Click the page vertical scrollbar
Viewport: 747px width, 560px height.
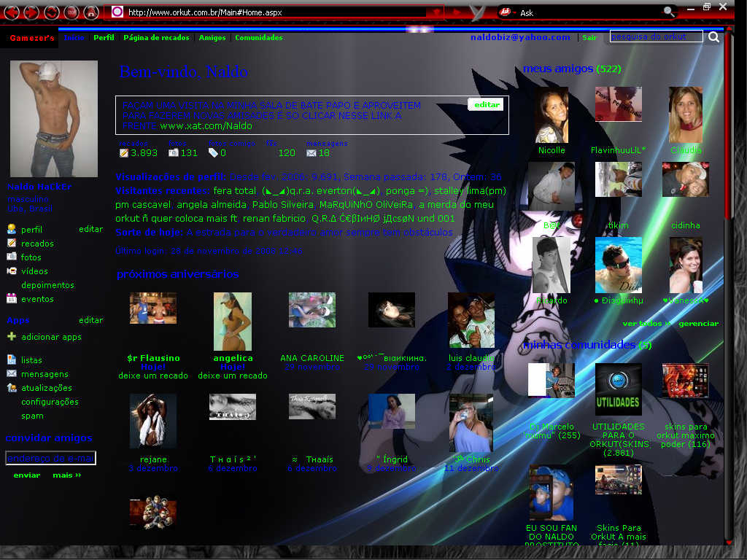coord(728,286)
